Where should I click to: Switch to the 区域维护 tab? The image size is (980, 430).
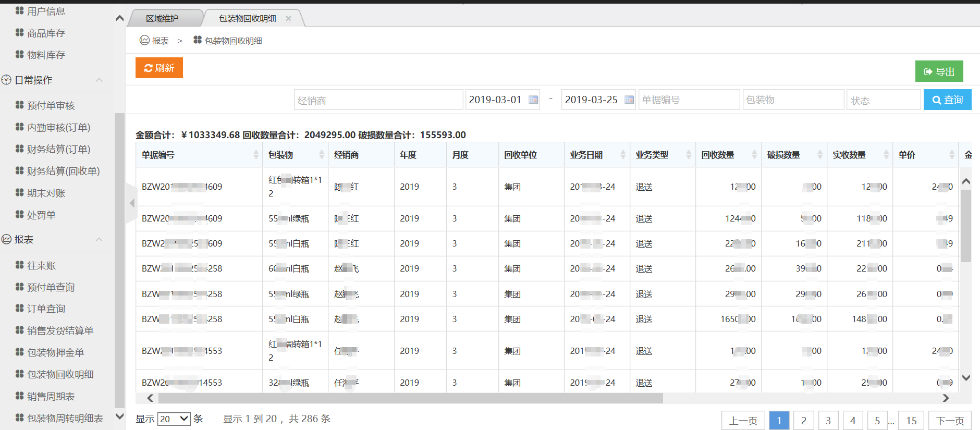(x=162, y=19)
